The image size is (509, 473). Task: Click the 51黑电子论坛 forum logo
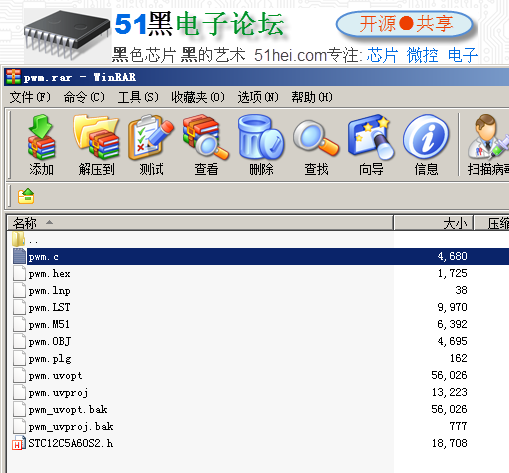coord(199,24)
